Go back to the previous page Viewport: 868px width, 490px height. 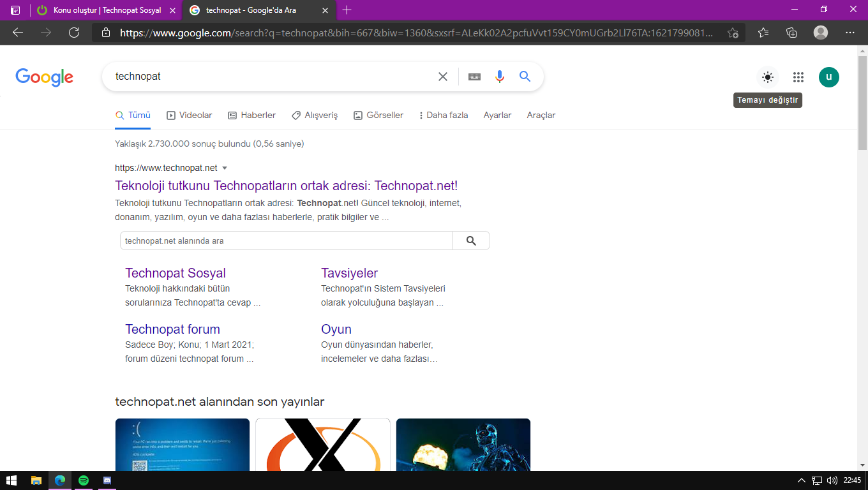point(18,33)
